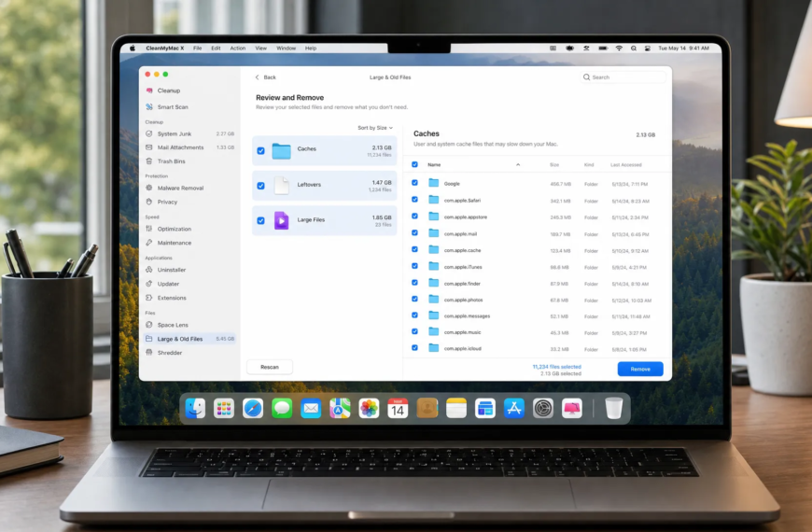Click into the Search field
The height and width of the screenshot is (532, 812).
click(623, 77)
